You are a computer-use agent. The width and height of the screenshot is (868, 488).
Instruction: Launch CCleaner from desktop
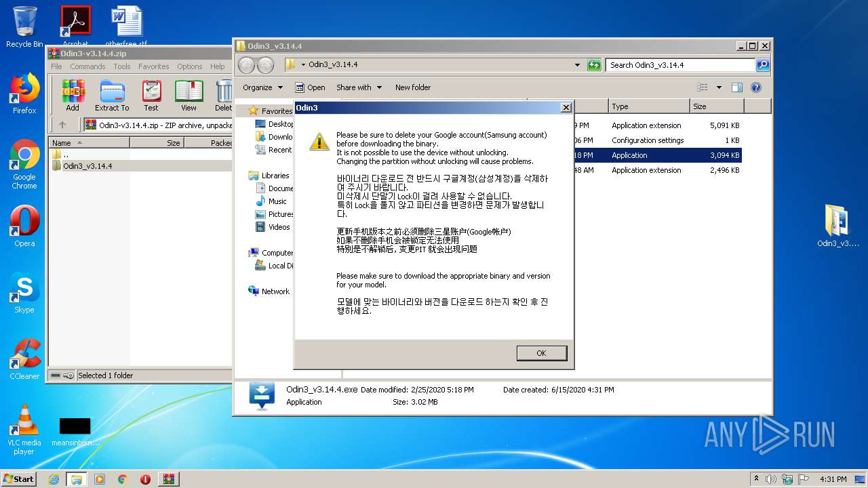point(24,359)
